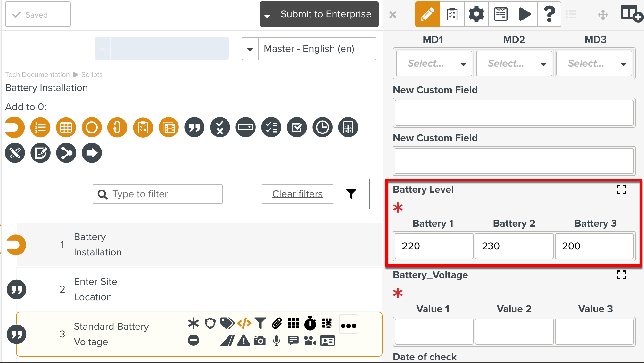Add a numbered list step
Screen dimensions: 644x363
[40, 127]
